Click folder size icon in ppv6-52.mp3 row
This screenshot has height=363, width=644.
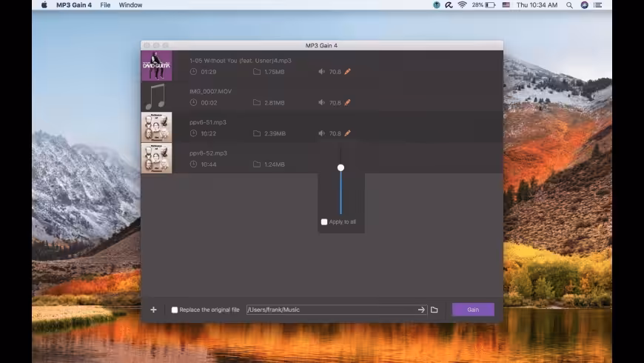[x=257, y=164]
